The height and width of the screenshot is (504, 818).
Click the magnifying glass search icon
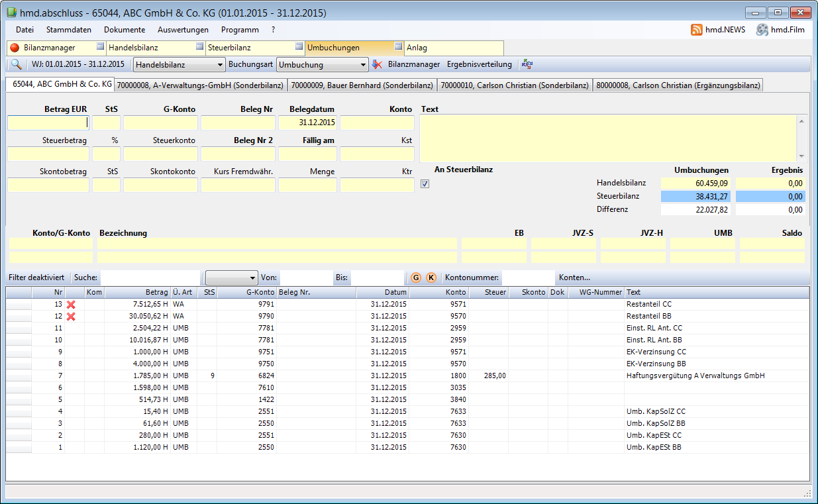(16, 65)
